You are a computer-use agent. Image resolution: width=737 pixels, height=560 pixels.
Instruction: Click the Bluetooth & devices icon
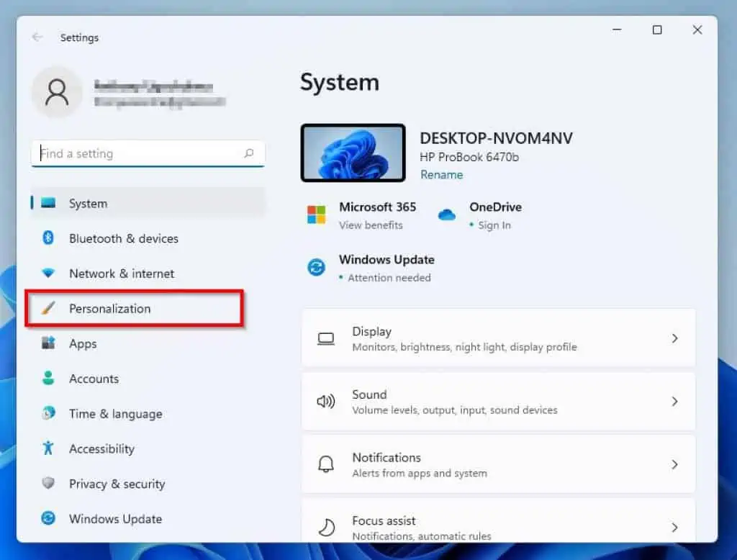point(48,238)
